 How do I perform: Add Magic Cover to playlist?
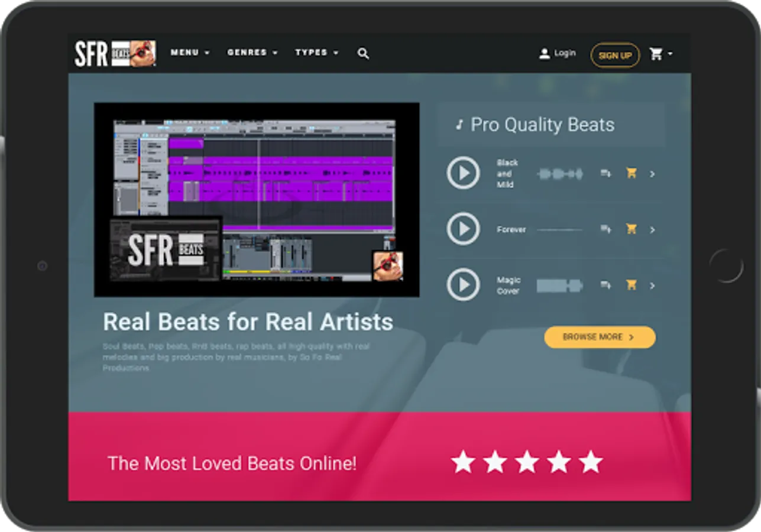pos(605,286)
